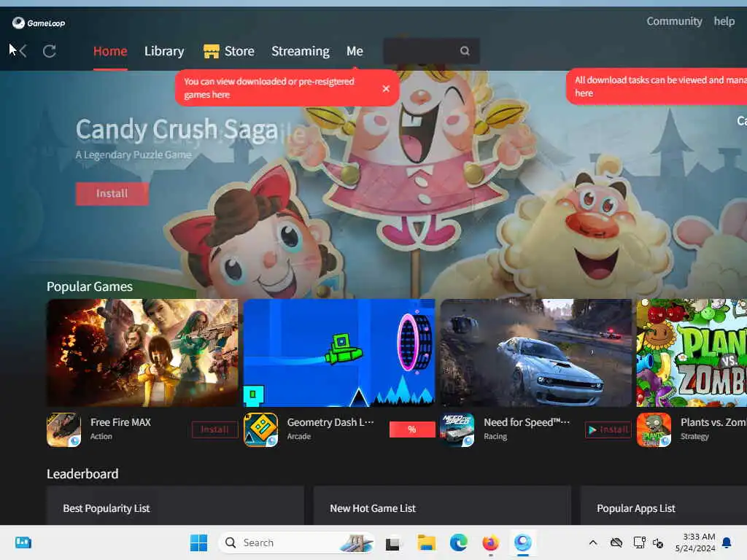Open the Home tab
This screenshot has height=560, width=747.
point(110,51)
